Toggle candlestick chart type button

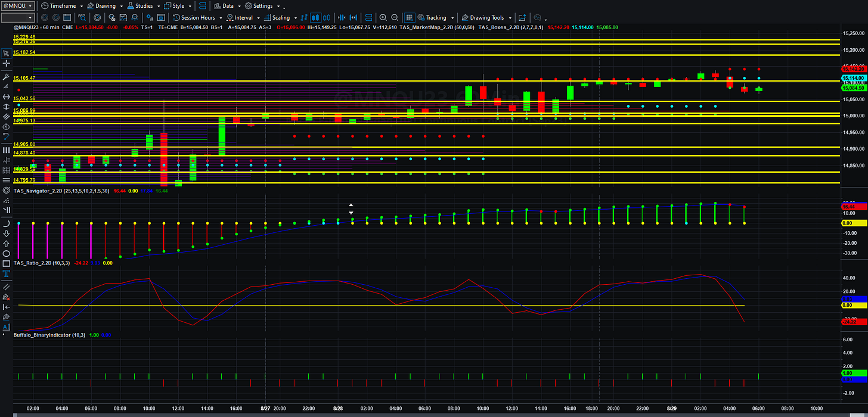coord(315,18)
